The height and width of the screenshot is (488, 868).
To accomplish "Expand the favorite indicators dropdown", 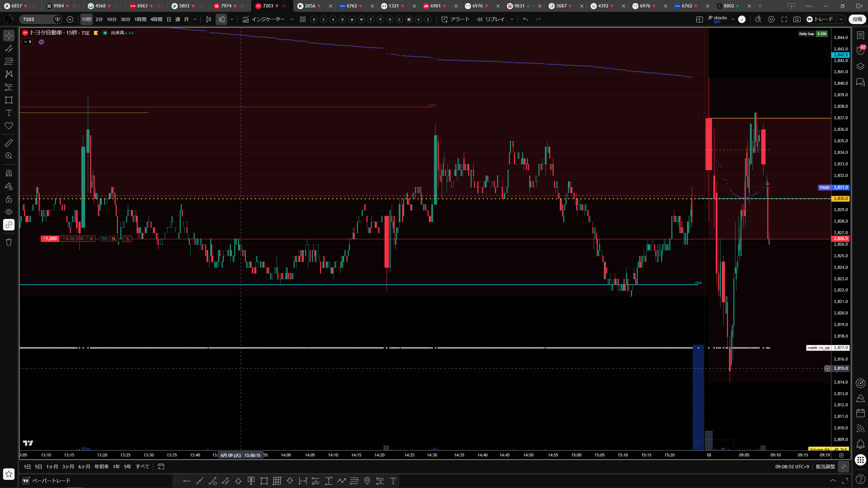I will (x=292, y=19).
